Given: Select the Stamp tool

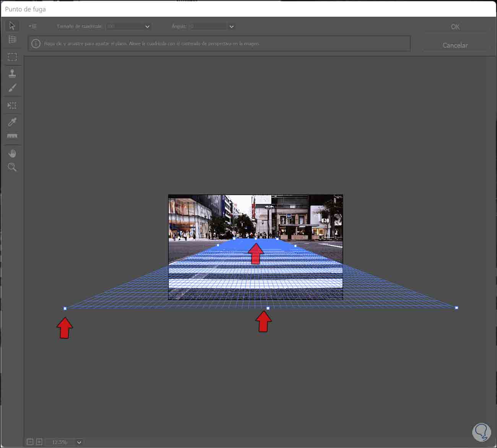Looking at the screenshot, I should (x=12, y=73).
